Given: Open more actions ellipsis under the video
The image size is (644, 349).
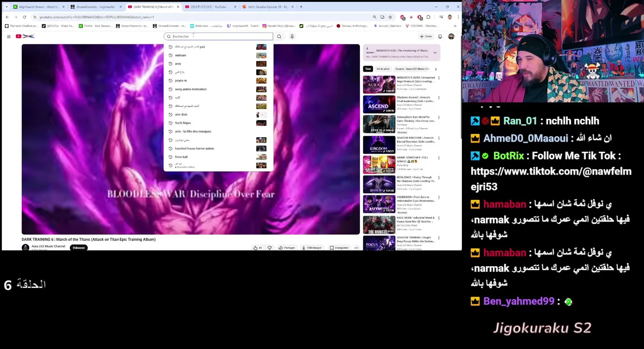Looking at the screenshot, I should click(356, 248).
